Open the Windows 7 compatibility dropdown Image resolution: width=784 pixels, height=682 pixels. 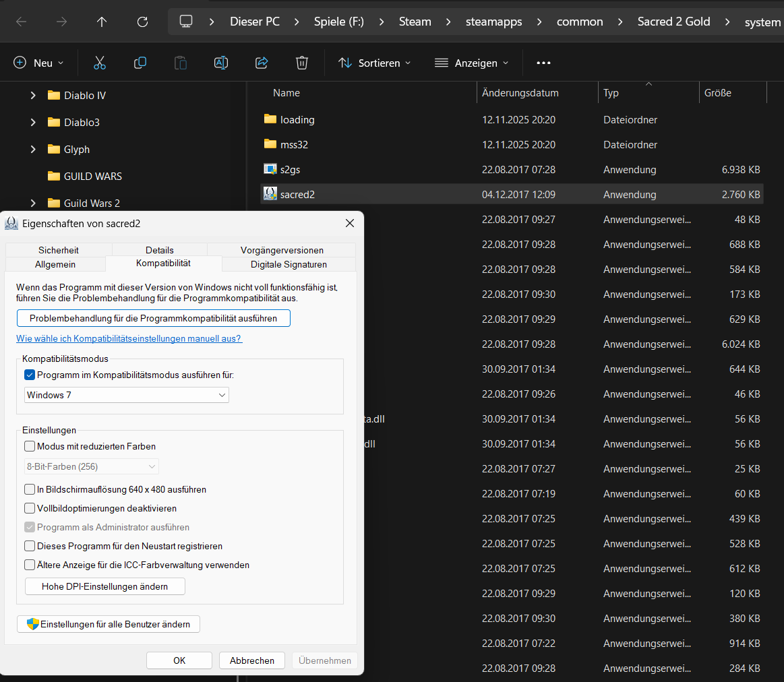tap(127, 395)
